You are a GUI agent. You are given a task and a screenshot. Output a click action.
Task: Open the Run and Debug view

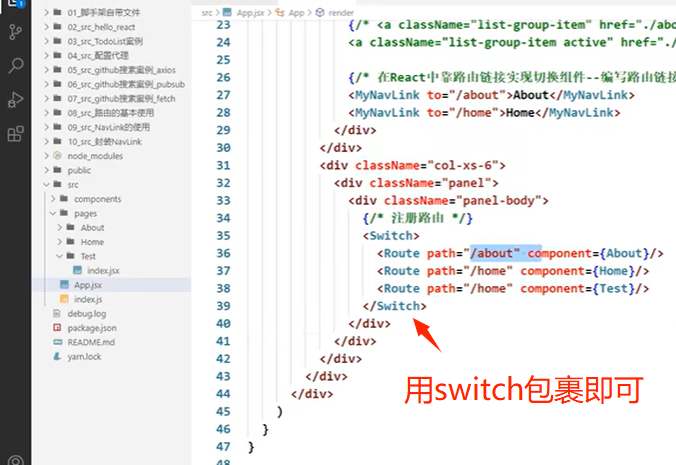tap(16, 100)
